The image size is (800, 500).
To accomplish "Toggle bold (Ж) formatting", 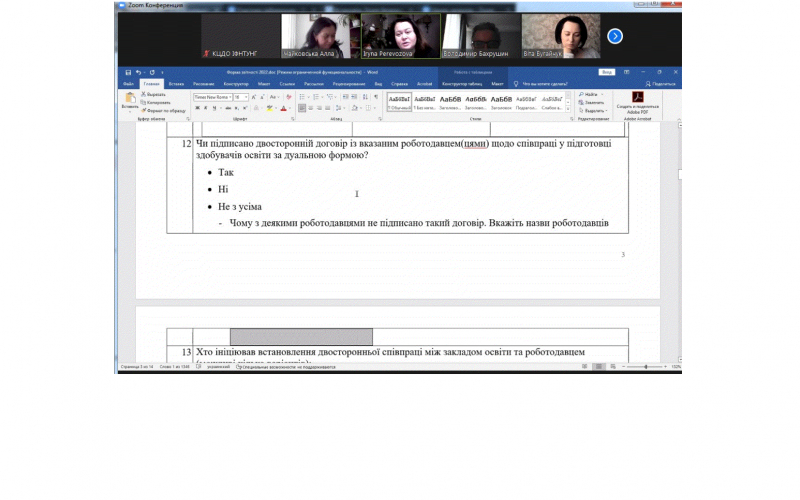I will click(197, 108).
